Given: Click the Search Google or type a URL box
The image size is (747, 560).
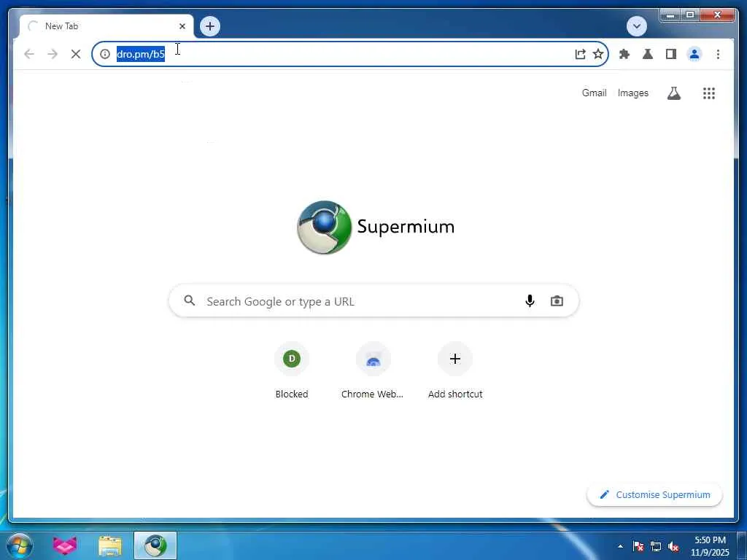Looking at the screenshot, I should [x=374, y=301].
